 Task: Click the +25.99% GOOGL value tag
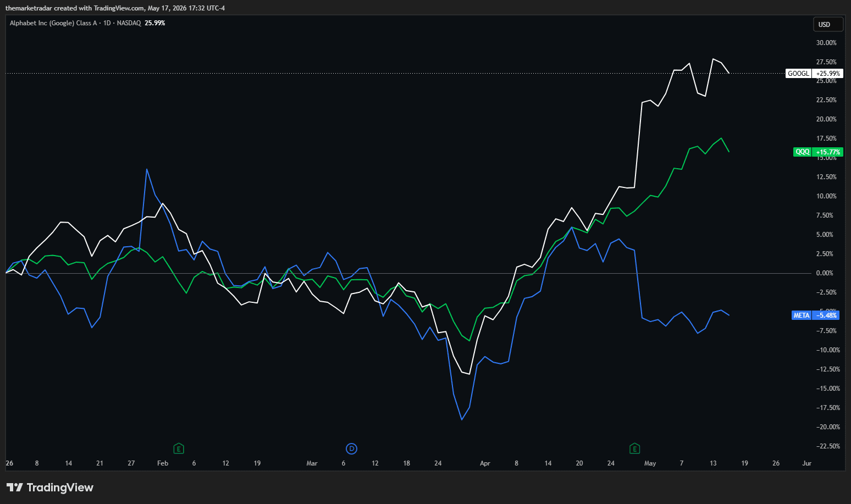coord(828,74)
